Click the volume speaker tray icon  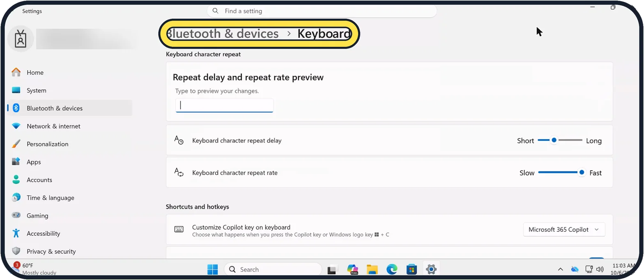click(600, 269)
